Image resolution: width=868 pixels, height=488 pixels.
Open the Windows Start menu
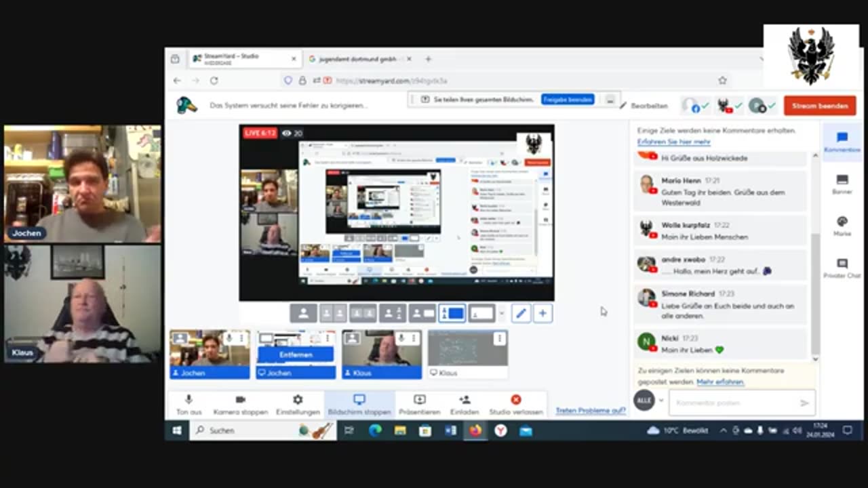pyautogui.click(x=177, y=430)
